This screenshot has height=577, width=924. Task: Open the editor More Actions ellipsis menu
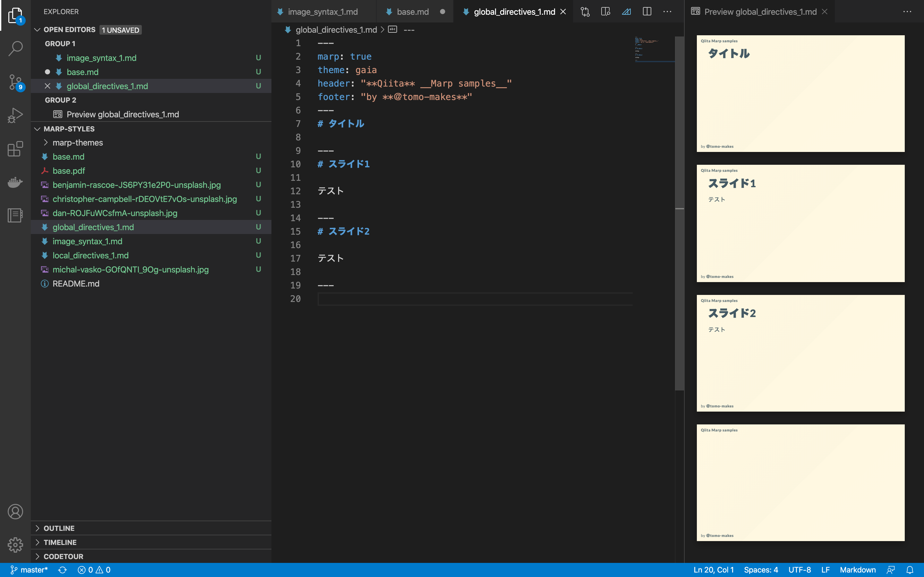pyautogui.click(x=667, y=12)
